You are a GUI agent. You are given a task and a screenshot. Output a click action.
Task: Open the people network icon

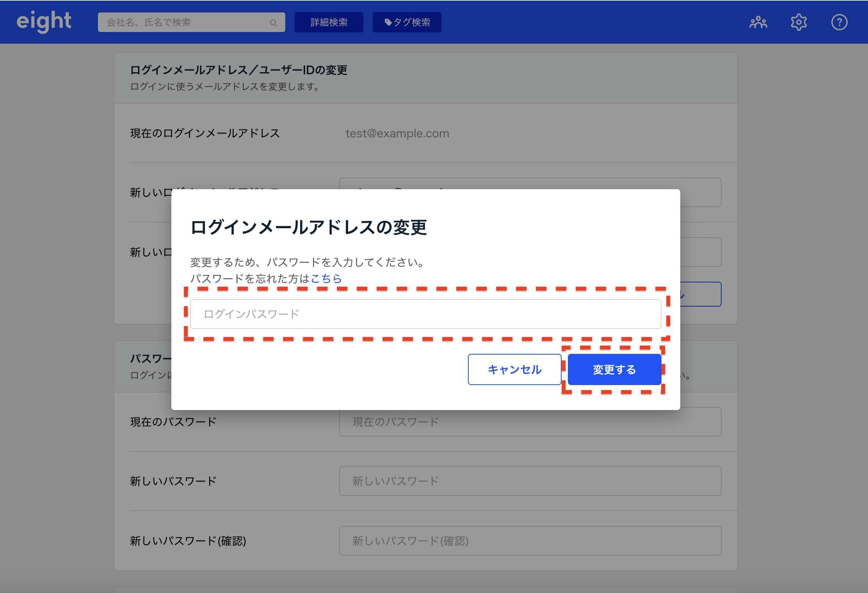pos(758,22)
